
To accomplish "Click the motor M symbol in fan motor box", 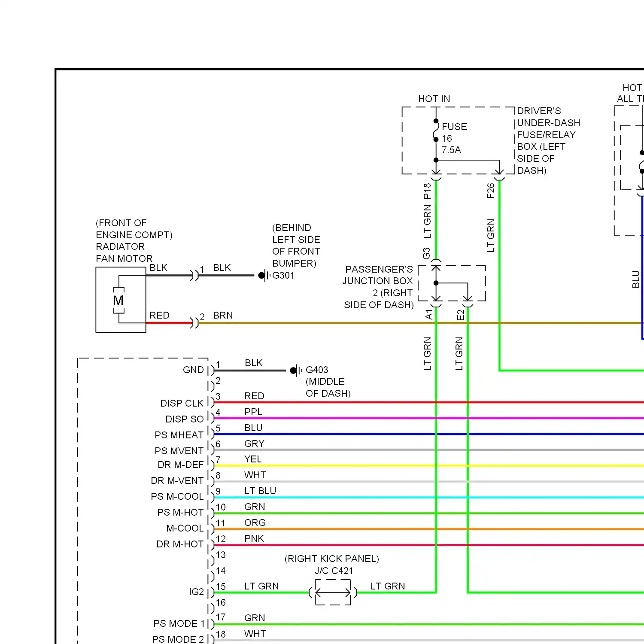I will coord(118,301).
